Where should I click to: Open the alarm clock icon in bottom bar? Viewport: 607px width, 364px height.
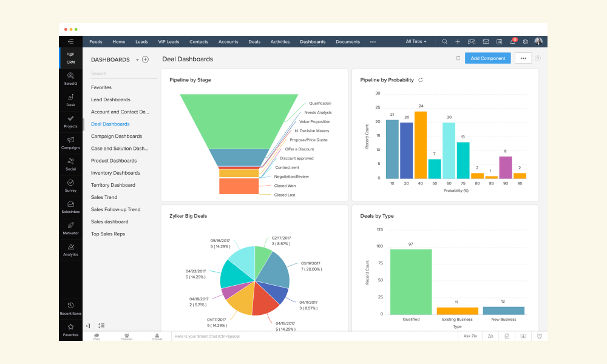click(x=539, y=336)
